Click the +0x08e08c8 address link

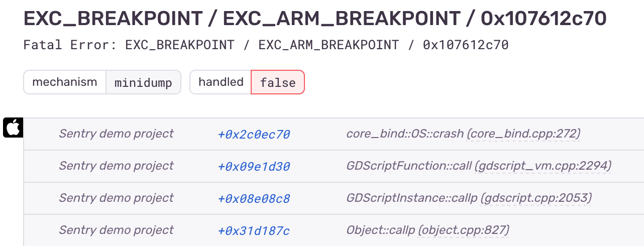[x=254, y=199]
